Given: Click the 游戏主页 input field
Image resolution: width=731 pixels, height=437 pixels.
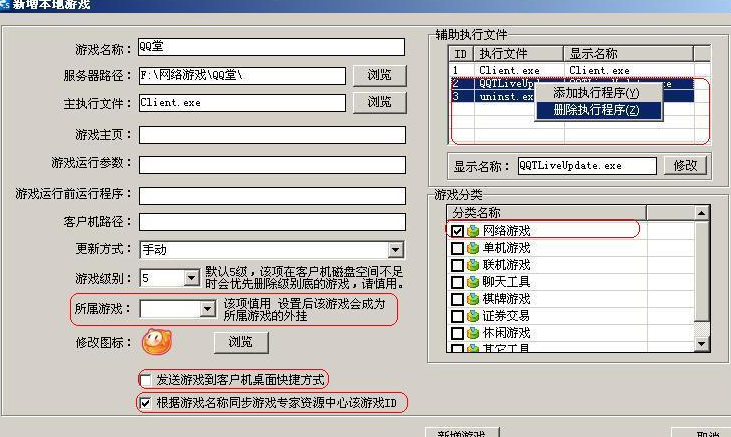Looking at the screenshot, I should pos(272,135).
